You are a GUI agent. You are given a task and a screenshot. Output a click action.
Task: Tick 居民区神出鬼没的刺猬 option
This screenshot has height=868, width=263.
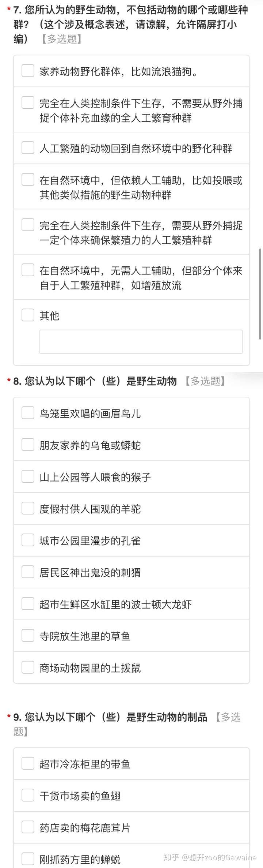click(28, 572)
